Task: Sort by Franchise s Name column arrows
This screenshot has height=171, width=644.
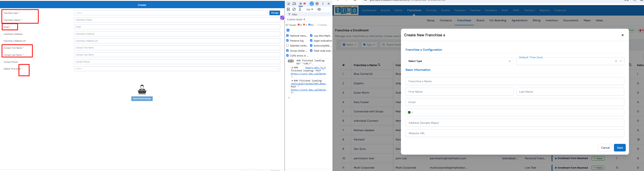Action: point(379,65)
